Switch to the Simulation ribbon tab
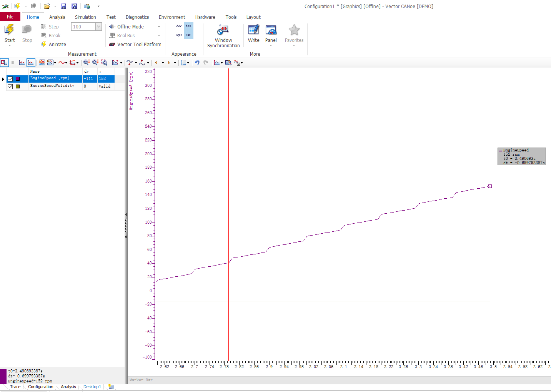Image resolution: width=551 pixels, height=392 pixels. pyautogui.click(x=85, y=17)
